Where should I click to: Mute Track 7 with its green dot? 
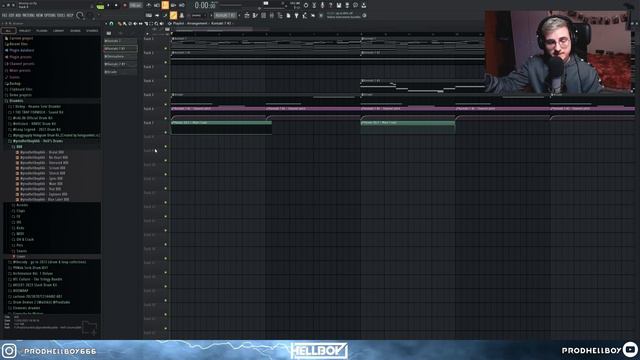(x=166, y=132)
